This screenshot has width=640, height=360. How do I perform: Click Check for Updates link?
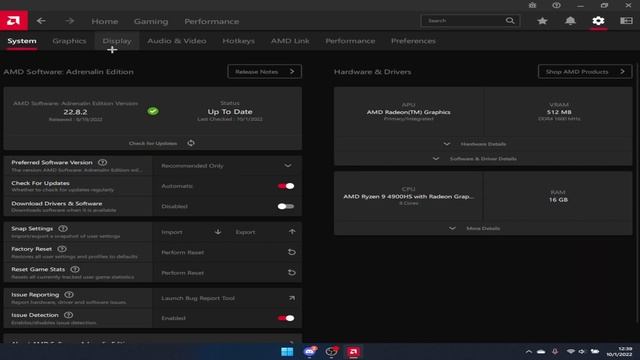coord(153,143)
